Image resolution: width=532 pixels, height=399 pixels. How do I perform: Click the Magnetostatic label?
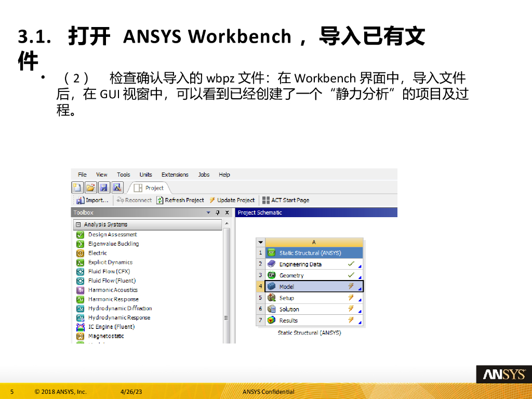106,336
